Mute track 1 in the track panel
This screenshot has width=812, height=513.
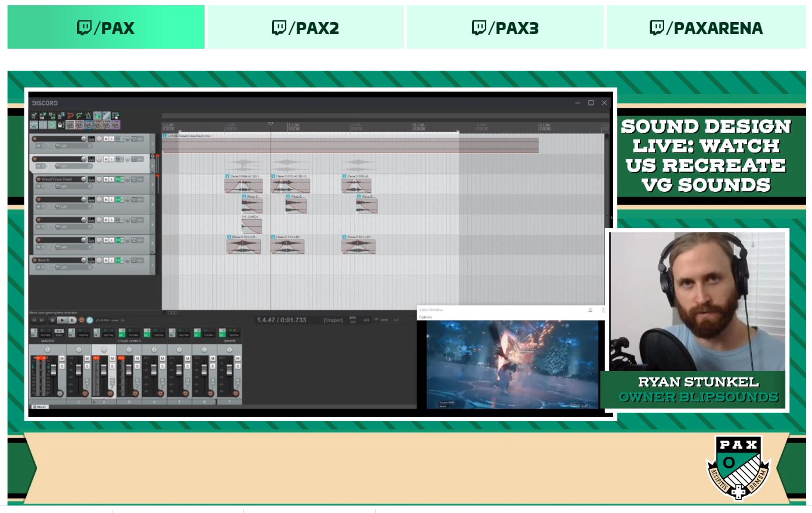click(106, 139)
